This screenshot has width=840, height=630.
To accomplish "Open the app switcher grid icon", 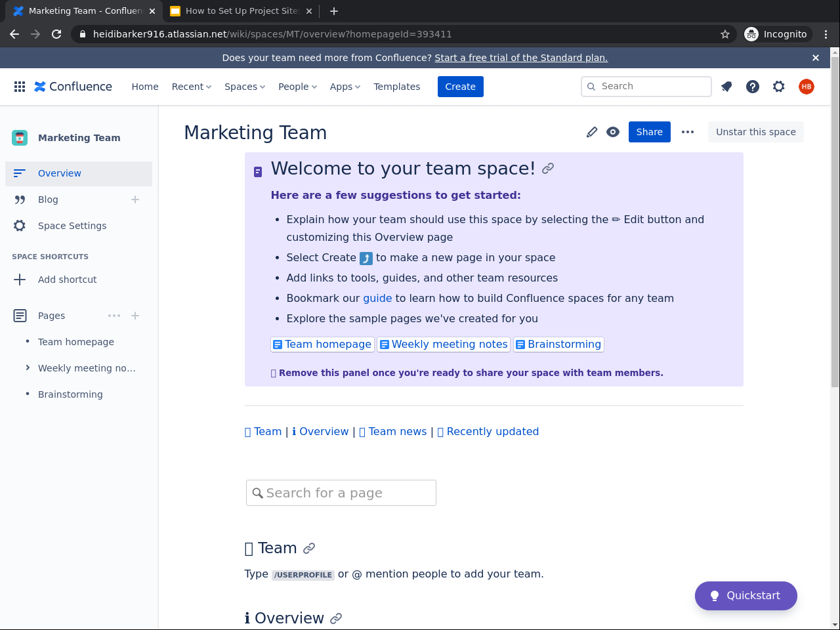I will click(20, 87).
